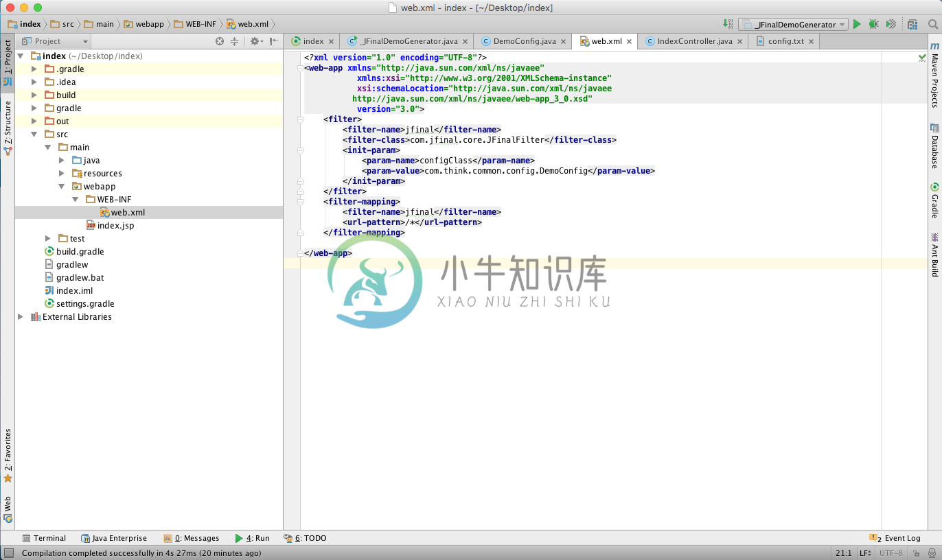Image resolution: width=942 pixels, height=560 pixels.
Task: Open the Event Log panel
Action: 895,538
